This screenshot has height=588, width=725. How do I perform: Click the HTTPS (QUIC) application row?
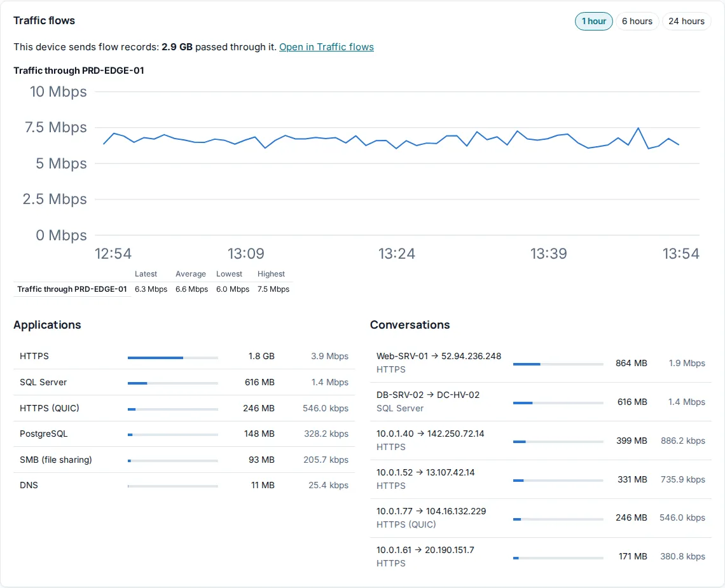(x=184, y=407)
